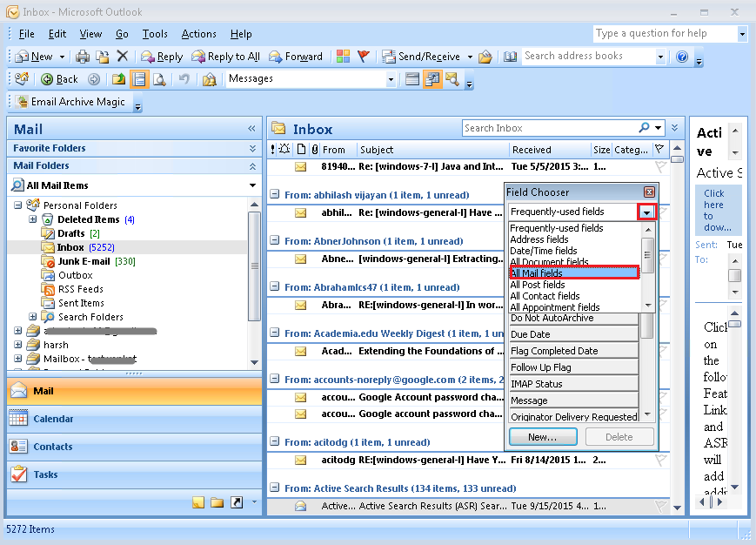Image resolution: width=756 pixels, height=545 pixels.
Task: Open the Messages view dropdown
Action: coord(391,79)
